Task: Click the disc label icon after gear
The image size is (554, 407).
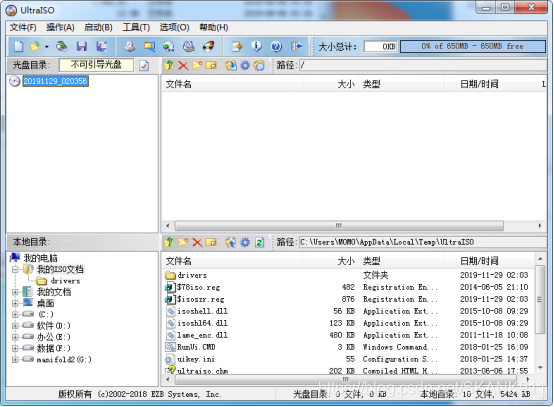Action: coord(259,65)
